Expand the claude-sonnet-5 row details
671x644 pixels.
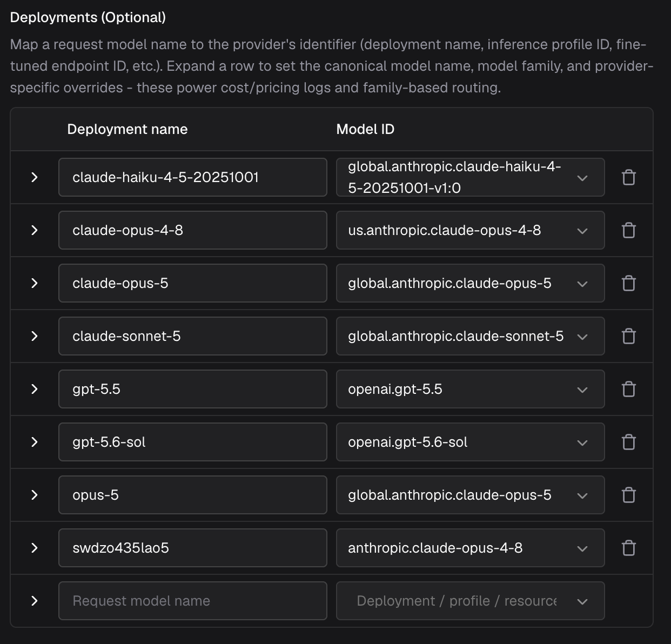point(35,336)
